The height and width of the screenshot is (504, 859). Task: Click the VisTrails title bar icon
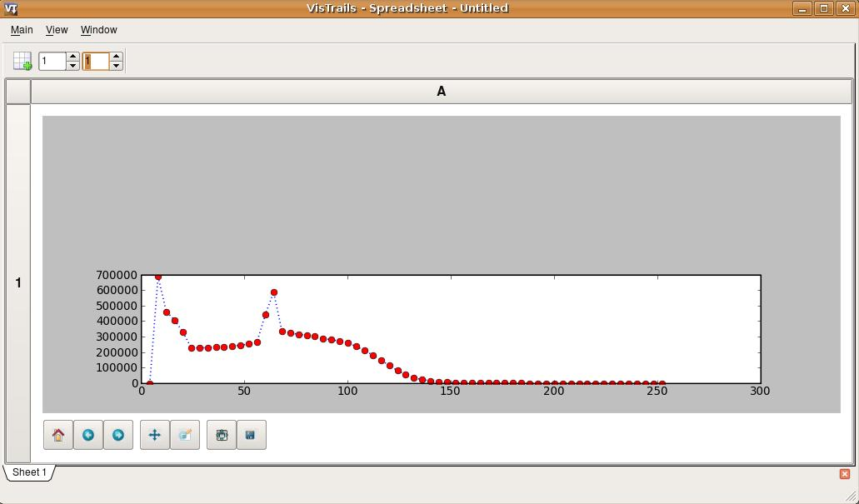(11, 8)
